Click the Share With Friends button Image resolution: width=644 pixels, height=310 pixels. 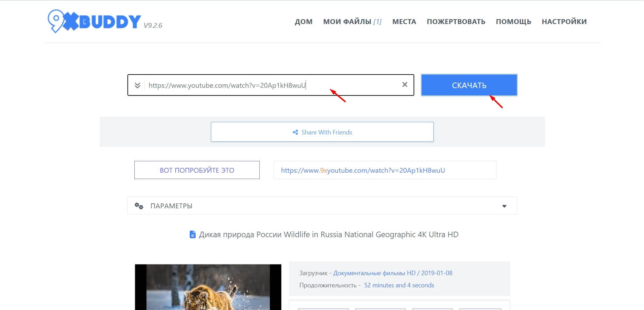point(322,132)
